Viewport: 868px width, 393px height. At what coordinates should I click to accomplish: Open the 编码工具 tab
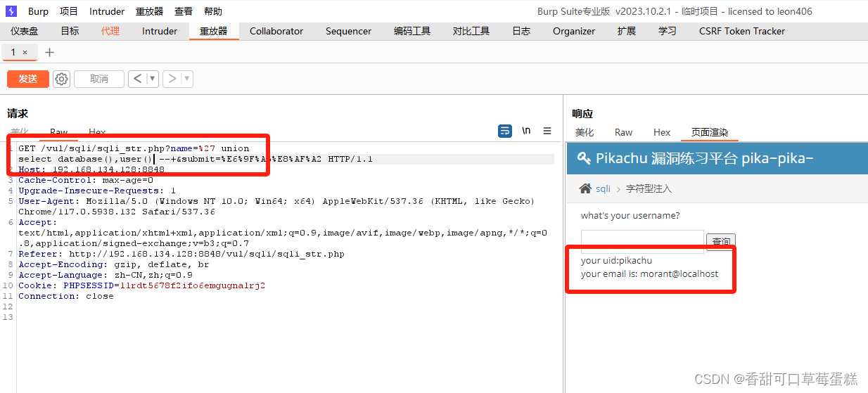(x=412, y=31)
